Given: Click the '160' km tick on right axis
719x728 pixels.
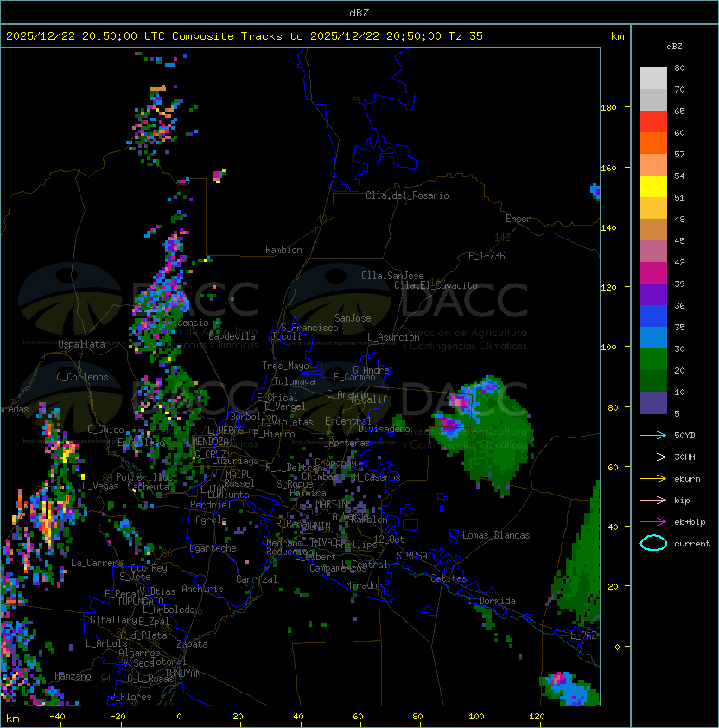Looking at the screenshot, I should point(608,168).
